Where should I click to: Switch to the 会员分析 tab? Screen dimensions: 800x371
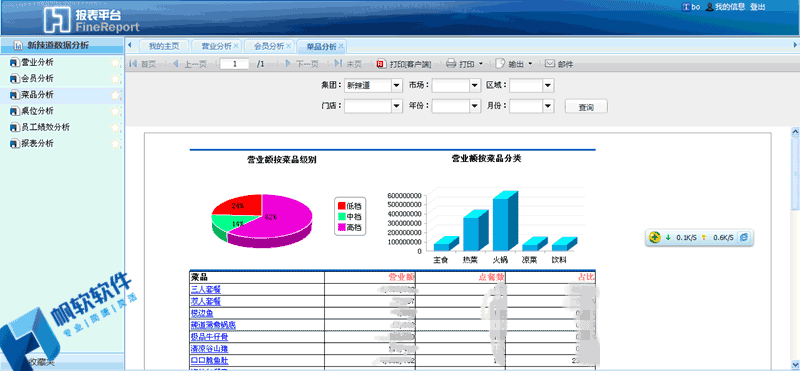tap(272, 46)
